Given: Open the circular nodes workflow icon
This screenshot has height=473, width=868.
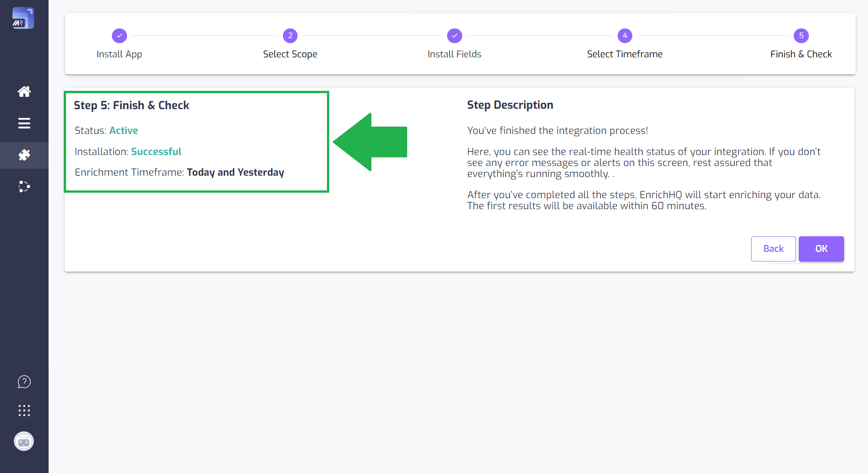Looking at the screenshot, I should (24, 187).
